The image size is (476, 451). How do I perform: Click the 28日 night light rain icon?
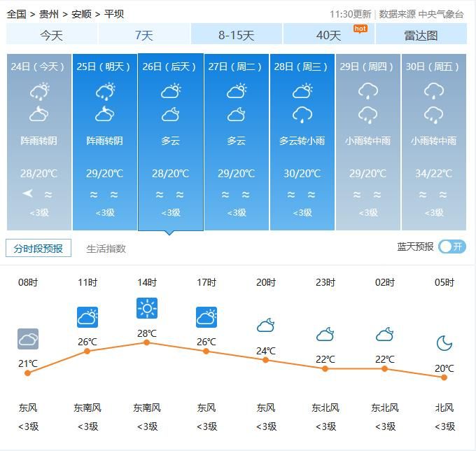[302, 115]
